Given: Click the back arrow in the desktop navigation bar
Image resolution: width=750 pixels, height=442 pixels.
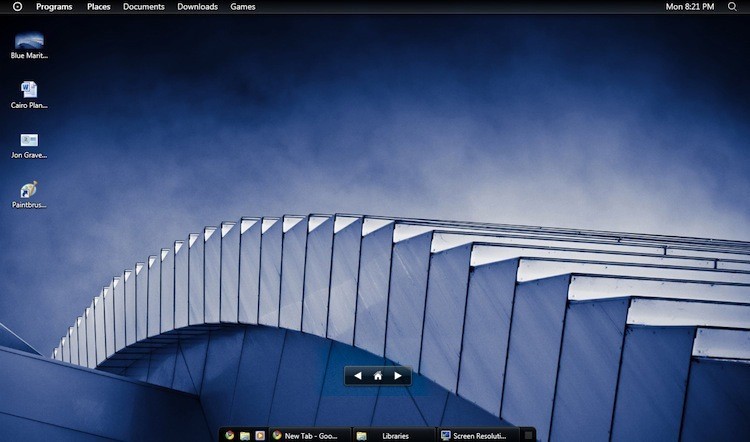Looking at the screenshot, I should [x=358, y=376].
